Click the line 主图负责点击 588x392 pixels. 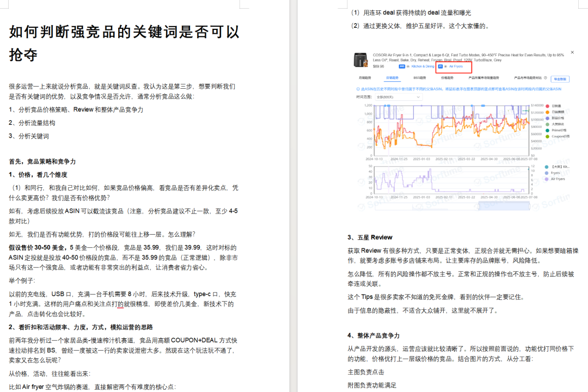point(366,372)
